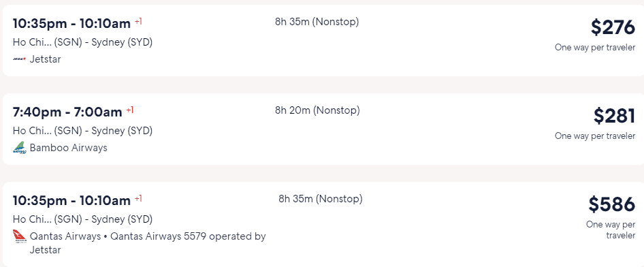Select the $281 Bamboo Airways fare
The height and width of the screenshot is (267, 644).
click(614, 116)
